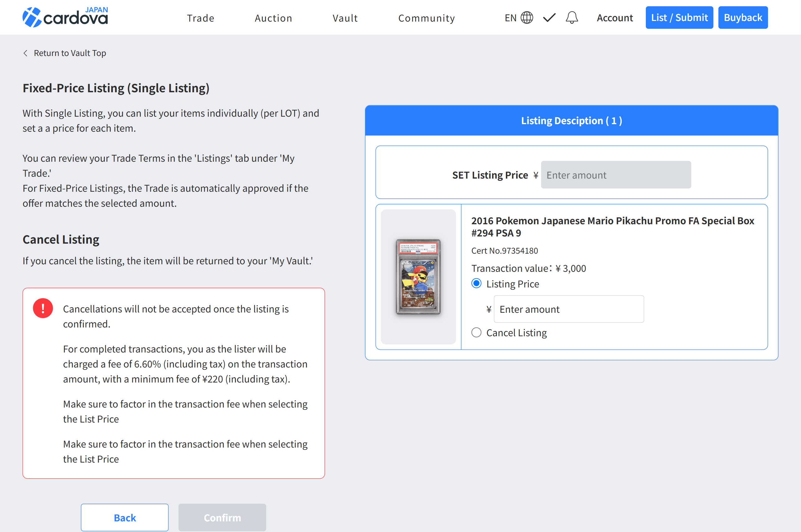Viewport: 801px width, 532px height.
Task: Click the red exclamation warning icon
Action: point(43,308)
